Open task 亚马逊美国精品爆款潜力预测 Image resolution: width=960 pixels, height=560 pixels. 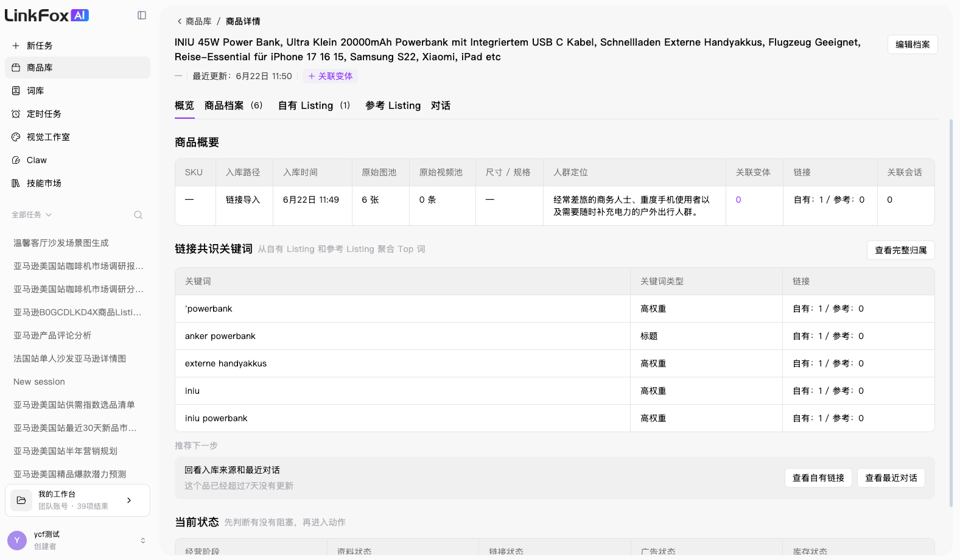tap(69, 474)
